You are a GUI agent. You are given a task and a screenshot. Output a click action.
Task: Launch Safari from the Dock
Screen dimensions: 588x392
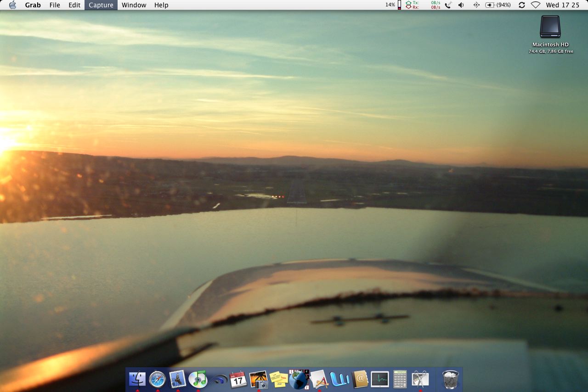point(158,379)
